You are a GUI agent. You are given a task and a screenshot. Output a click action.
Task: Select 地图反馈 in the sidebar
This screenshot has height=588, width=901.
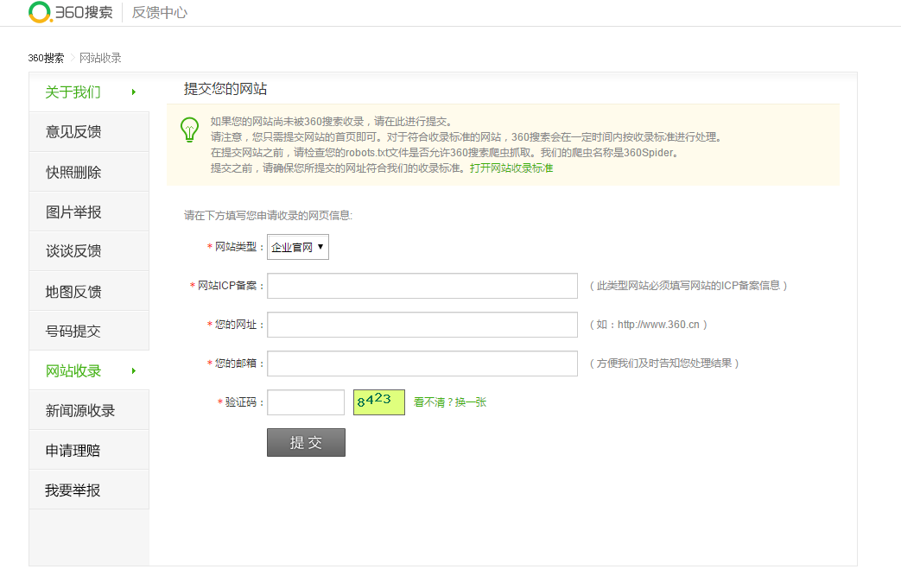pyautogui.click(x=73, y=292)
